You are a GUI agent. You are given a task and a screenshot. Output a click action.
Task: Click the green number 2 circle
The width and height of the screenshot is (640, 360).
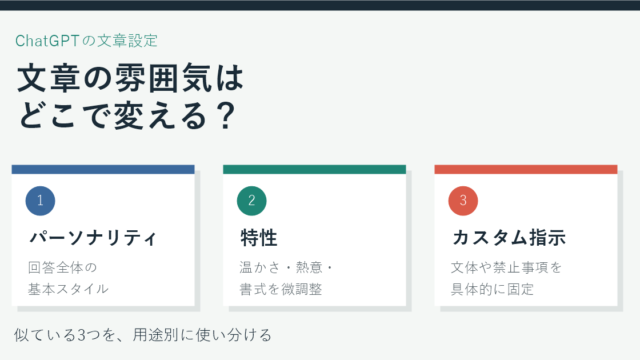click(251, 201)
